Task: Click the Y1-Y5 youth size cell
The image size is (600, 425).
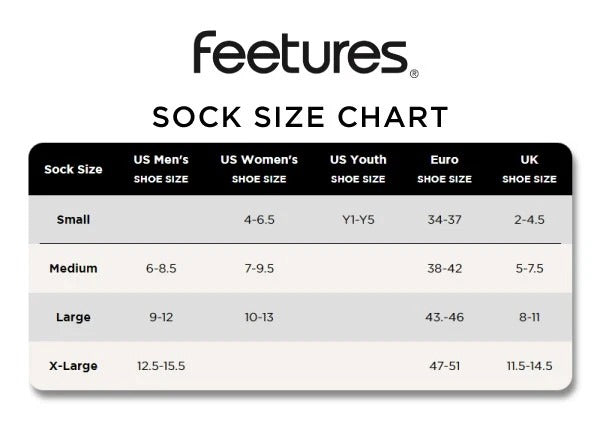Action: point(358,220)
